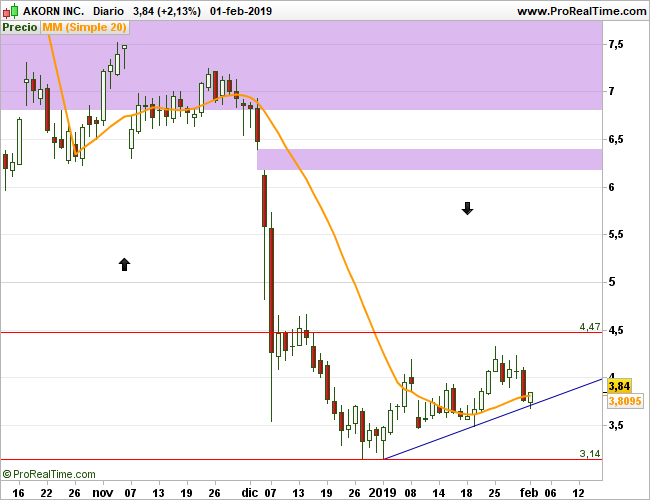Click the 6,5 price axis label

click(616, 139)
